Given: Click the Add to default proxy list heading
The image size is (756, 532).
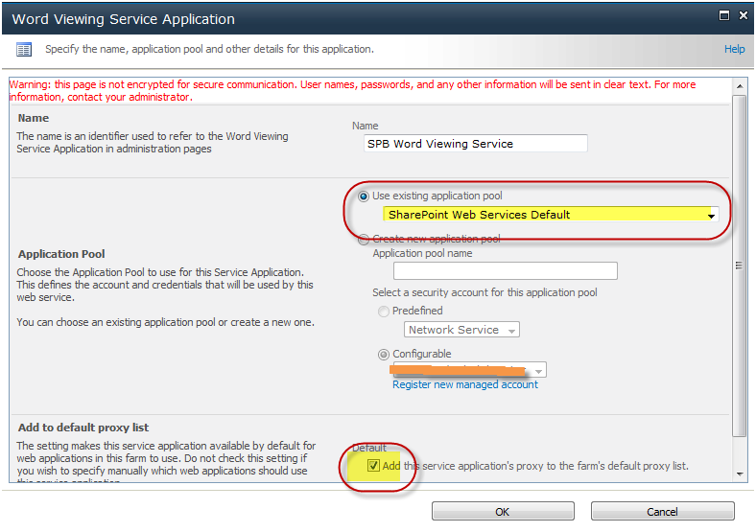Looking at the screenshot, I should tap(83, 428).
